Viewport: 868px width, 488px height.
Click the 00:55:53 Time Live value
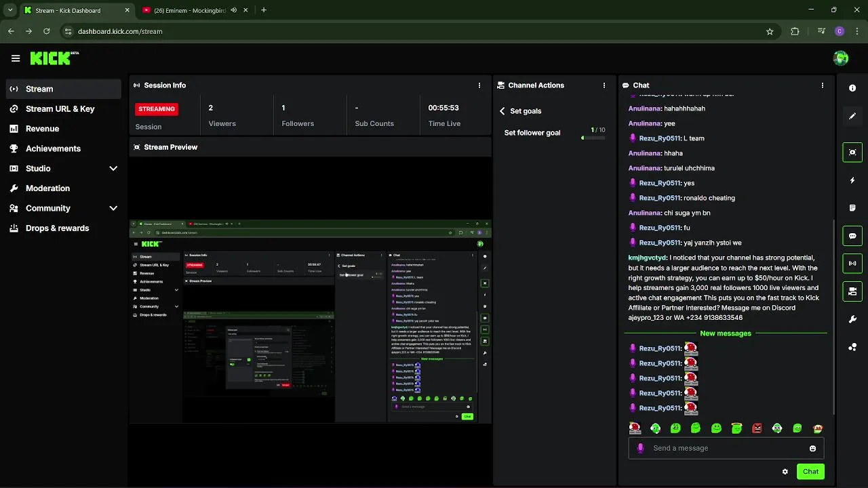point(443,108)
